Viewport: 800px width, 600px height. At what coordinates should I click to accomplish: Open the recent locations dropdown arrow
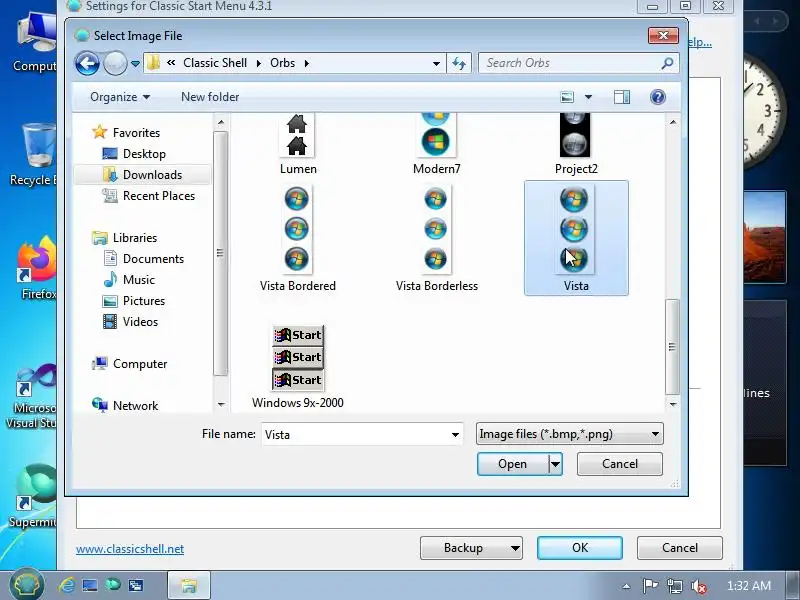tap(135, 64)
